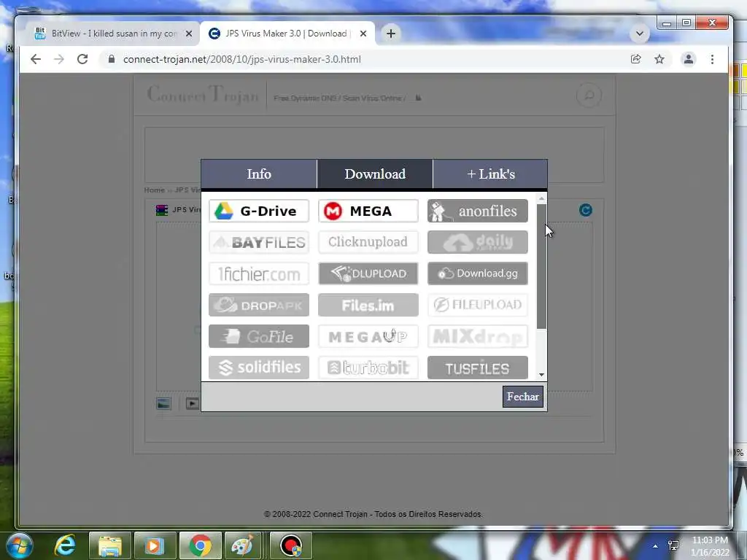747x560 pixels.
Task: Open the Chrome three-dot menu
Action: [x=712, y=59]
